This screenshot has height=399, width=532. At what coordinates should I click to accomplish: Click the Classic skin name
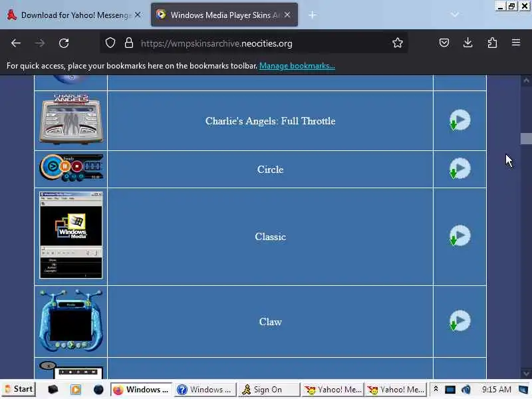pos(271,237)
